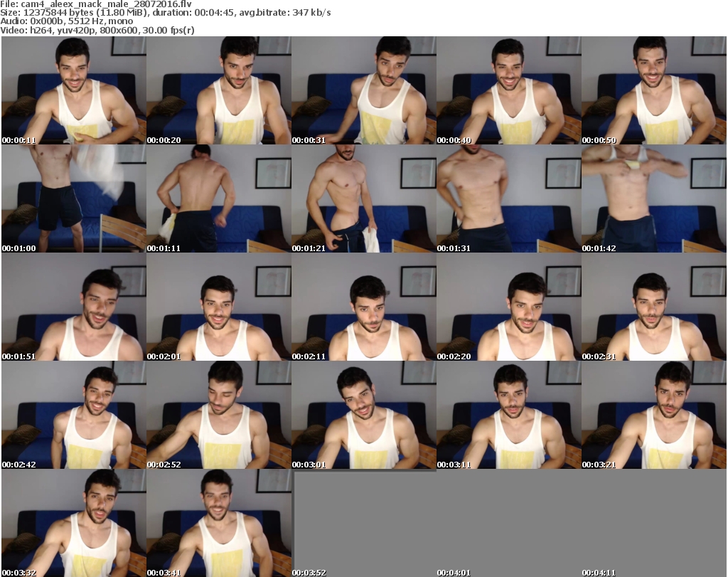Choose the thumbnail marked 00:03:41
728x577 pixels.
pos(219,523)
